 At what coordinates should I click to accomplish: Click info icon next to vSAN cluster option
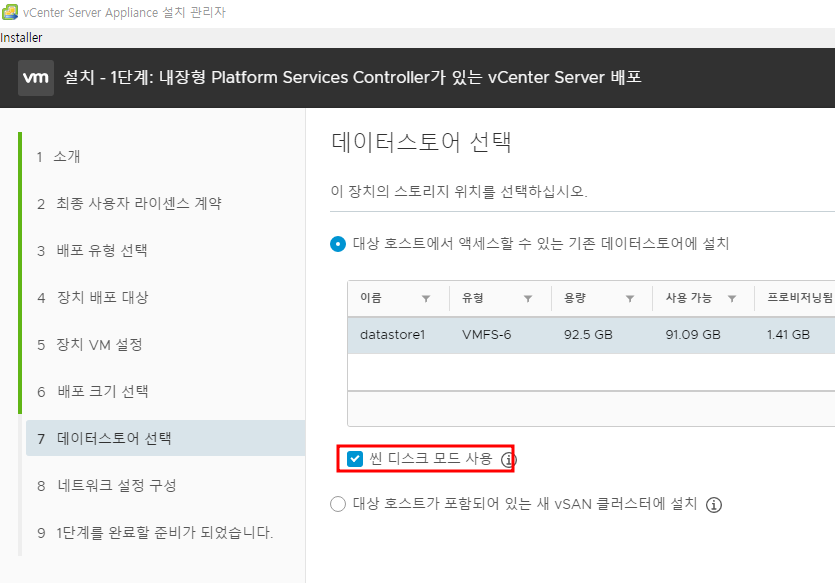coord(714,504)
